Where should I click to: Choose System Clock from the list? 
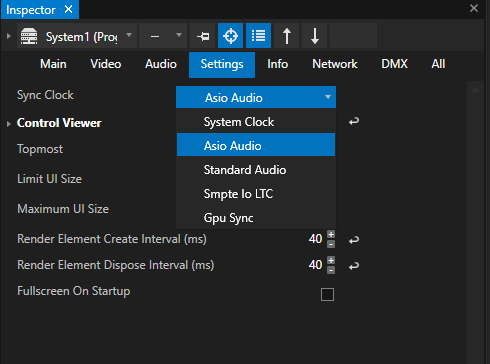256,122
